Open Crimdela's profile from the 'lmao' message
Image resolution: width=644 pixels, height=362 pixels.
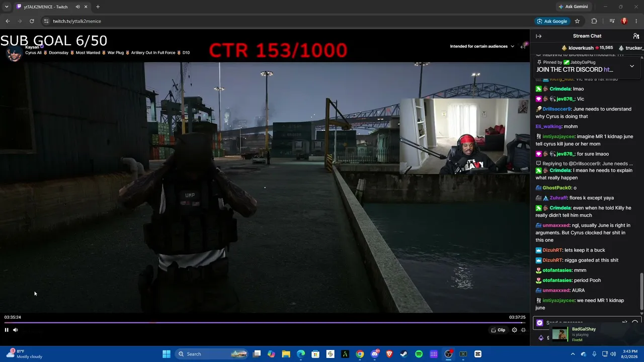click(560, 89)
